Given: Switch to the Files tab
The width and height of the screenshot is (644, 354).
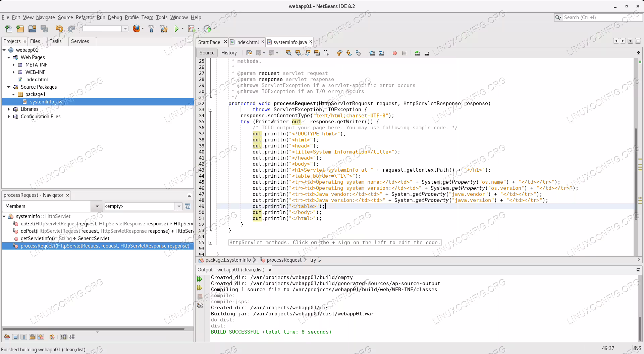Looking at the screenshot, I should pos(35,41).
